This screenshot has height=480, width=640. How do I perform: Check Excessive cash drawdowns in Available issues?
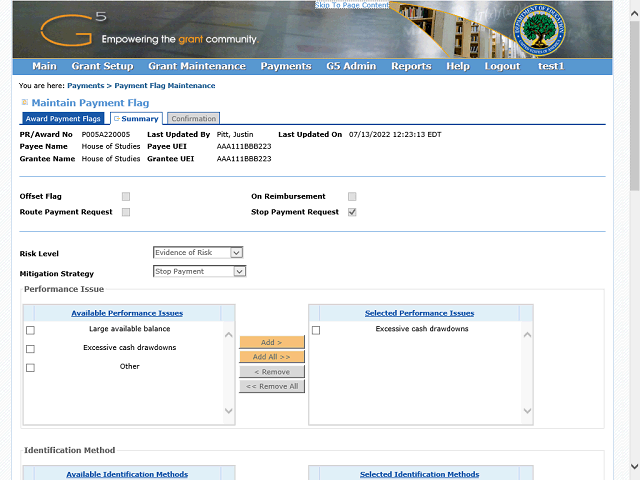tap(30, 349)
